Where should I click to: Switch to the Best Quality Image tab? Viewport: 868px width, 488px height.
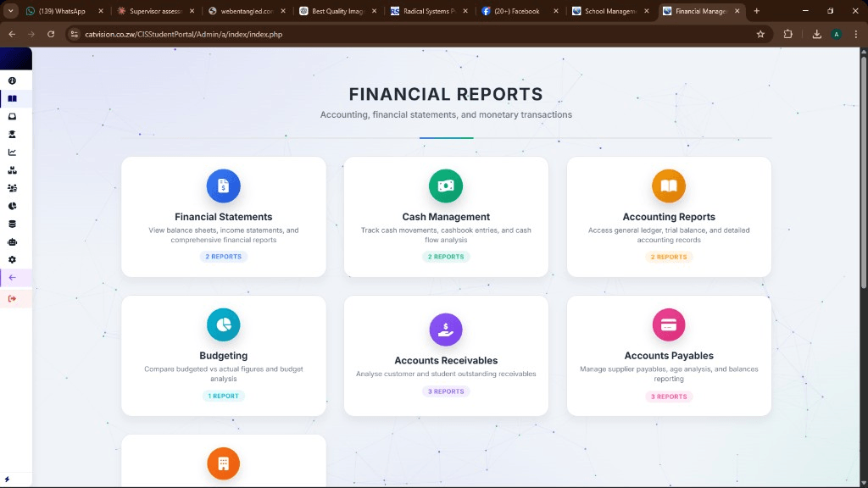click(337, 11)
